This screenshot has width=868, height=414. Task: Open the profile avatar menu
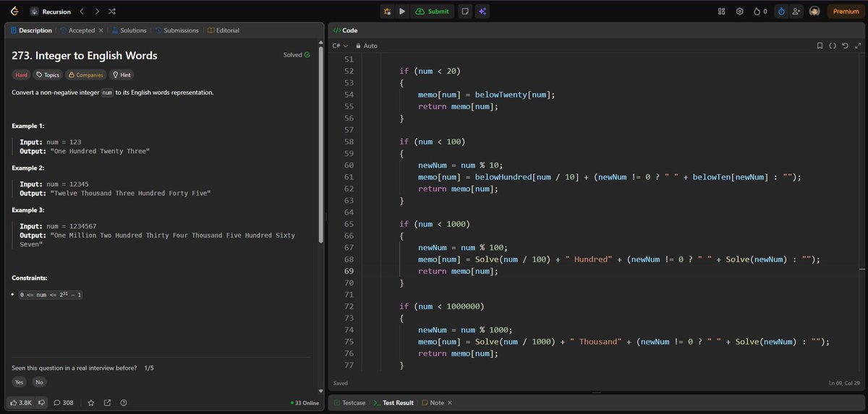coord(815,12)
